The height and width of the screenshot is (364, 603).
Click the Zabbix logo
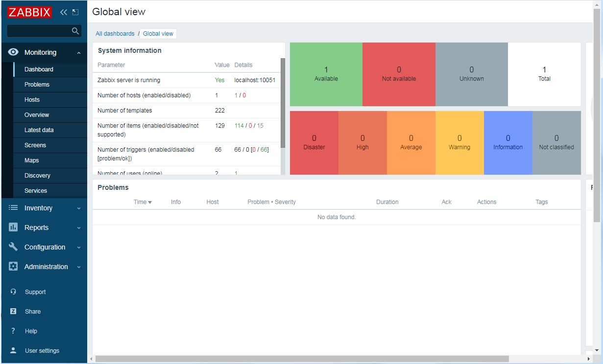pyautogui.click(x=29, y=12)
